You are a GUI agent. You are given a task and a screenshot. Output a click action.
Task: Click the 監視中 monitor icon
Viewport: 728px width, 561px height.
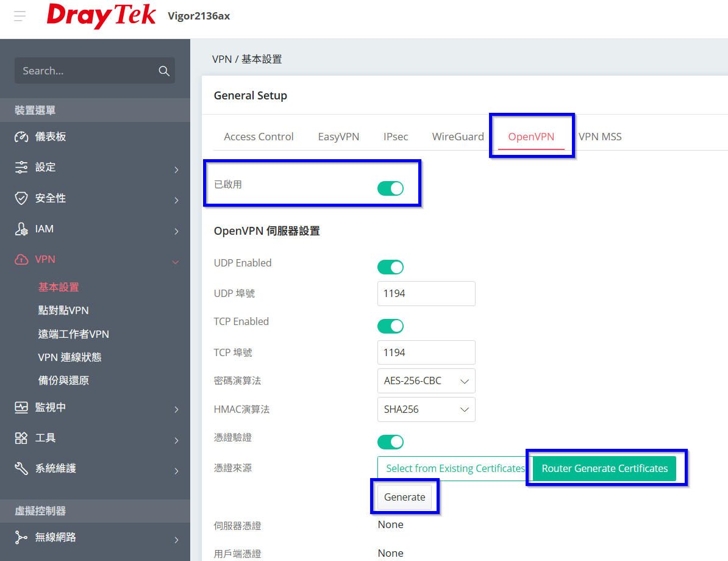pos(21,407)
